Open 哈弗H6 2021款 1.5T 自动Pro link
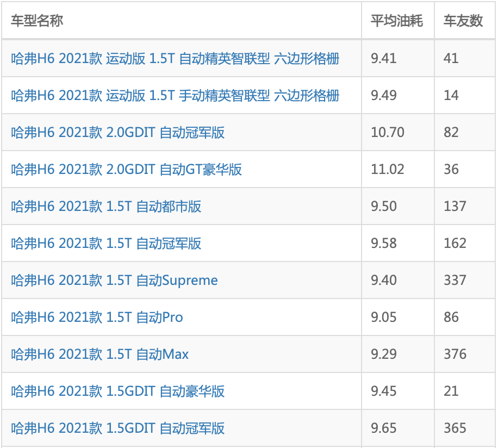This screenshot has width=498, height=448. 97,318
